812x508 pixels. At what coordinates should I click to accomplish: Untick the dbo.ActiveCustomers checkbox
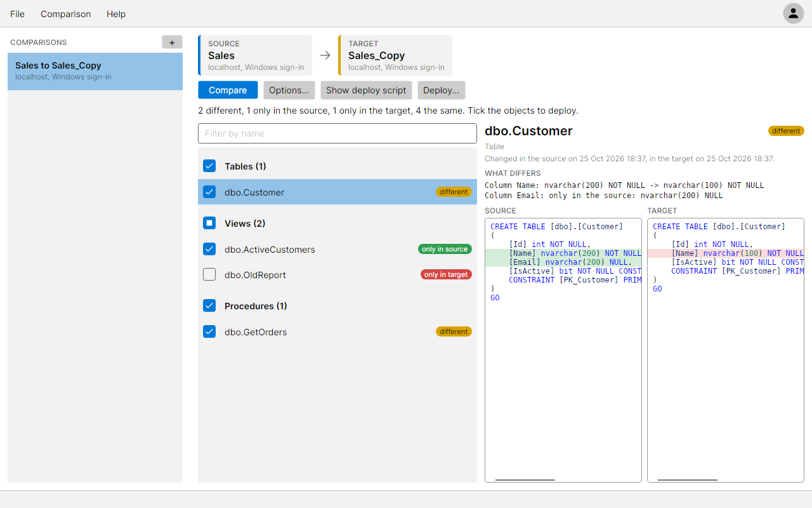pyautogui.click(x=209, y=249)
